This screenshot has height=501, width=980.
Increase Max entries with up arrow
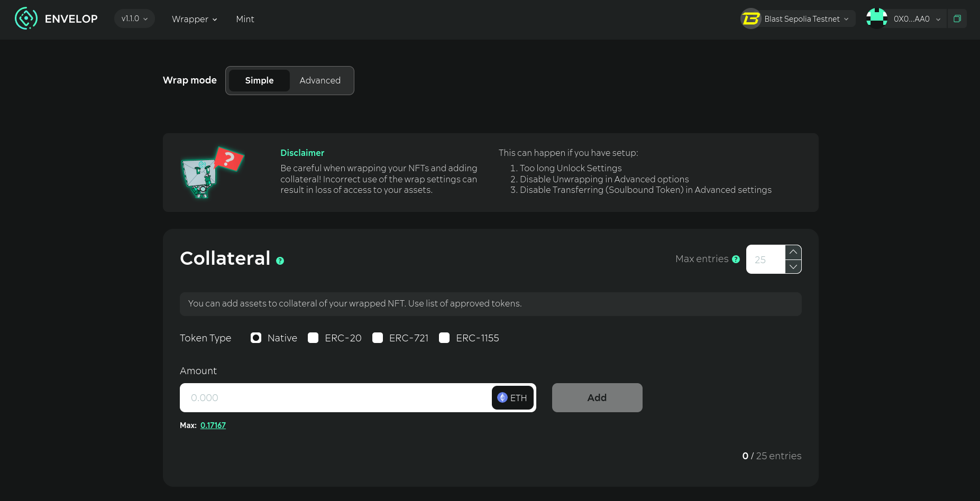pos(793,252)
